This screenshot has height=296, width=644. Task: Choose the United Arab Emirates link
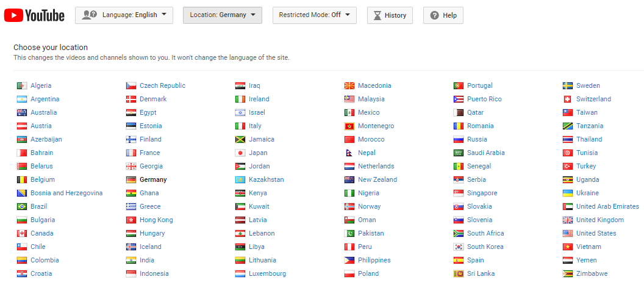(607, 206)
